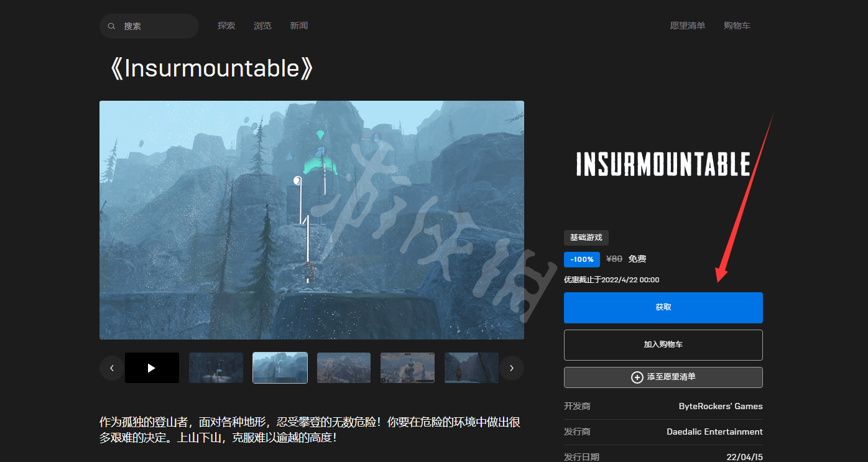
Task: Open the 探索 tab
Action: [x=226, y=25]
